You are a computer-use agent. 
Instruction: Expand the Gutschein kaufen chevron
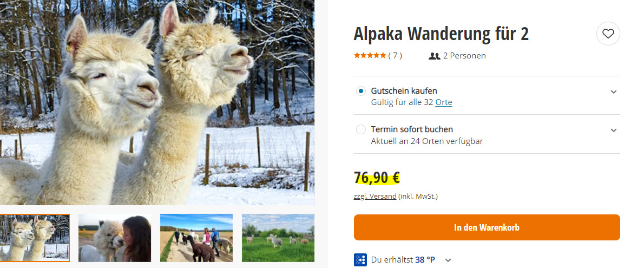[x=614, y=91]
